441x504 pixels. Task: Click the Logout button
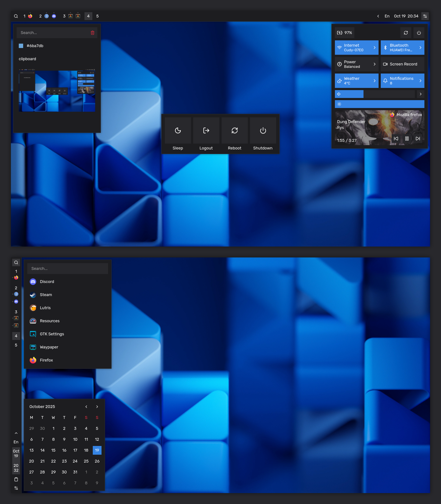coord(206,134)
